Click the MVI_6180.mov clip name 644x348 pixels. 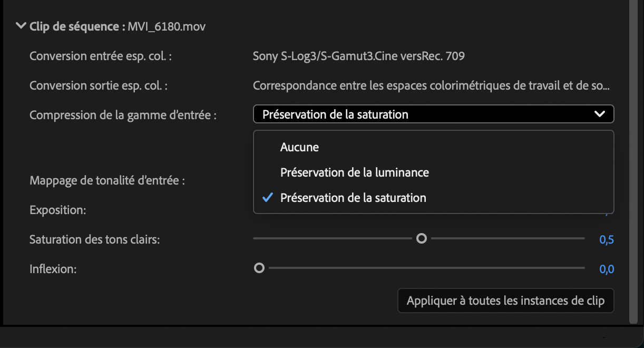(167, 26)
